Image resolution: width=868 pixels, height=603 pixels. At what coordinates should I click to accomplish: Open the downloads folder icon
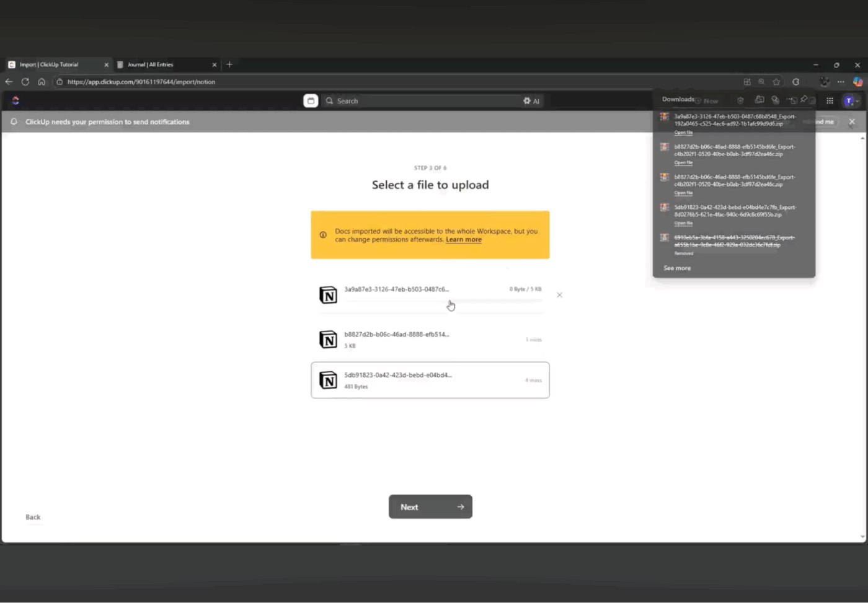pyautogui.click(x=759, y=99)
